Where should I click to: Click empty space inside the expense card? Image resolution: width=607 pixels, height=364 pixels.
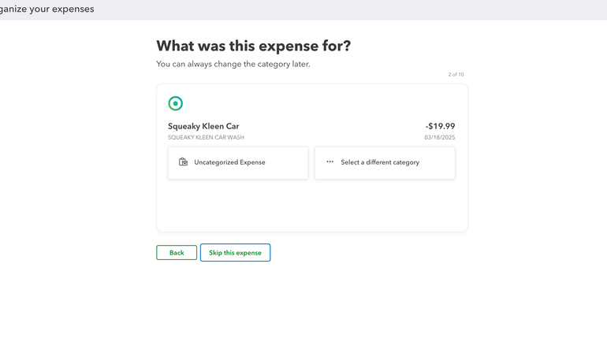point(311,206)
